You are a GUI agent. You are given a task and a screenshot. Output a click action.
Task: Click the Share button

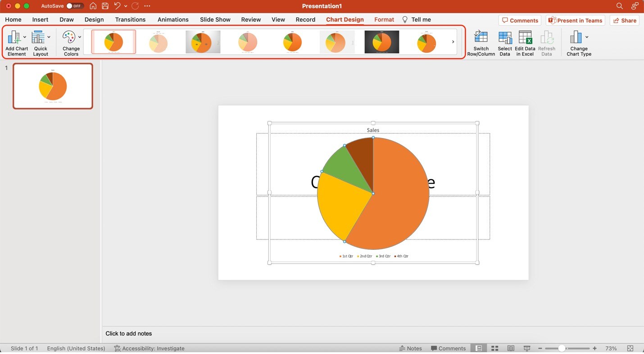click(625, 20)
